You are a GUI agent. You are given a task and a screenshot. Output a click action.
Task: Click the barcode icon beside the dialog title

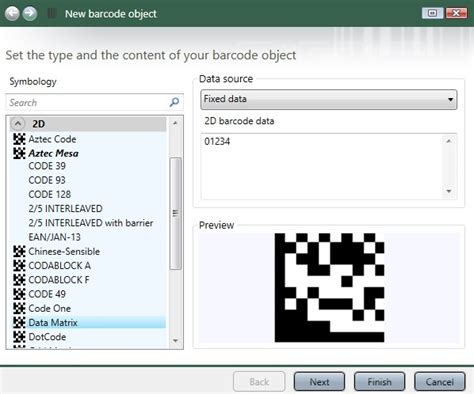(x=52, y=14)
